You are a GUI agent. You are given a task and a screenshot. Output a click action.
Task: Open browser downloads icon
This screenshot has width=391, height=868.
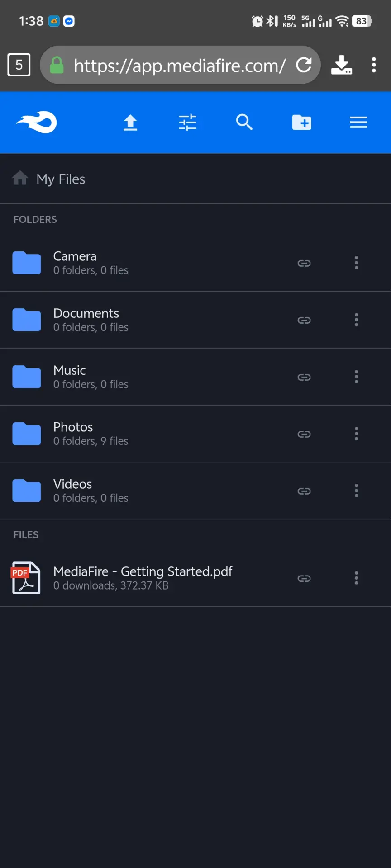[342, 65]
